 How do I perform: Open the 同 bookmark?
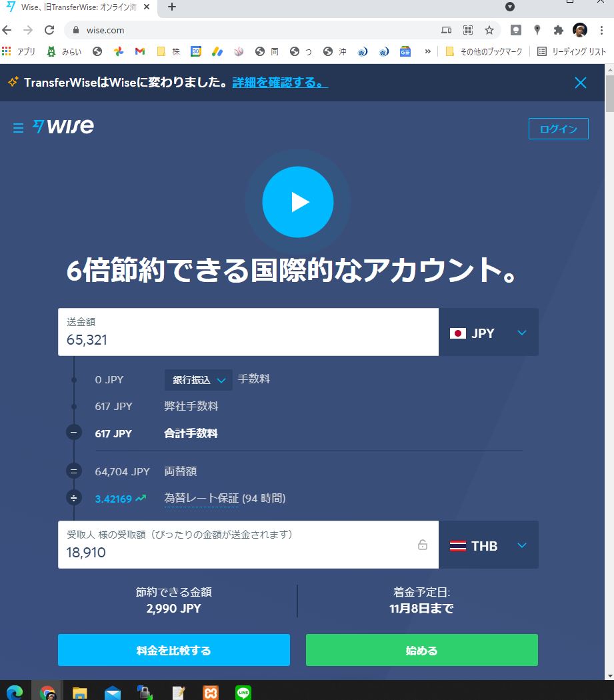pos(267,51)
